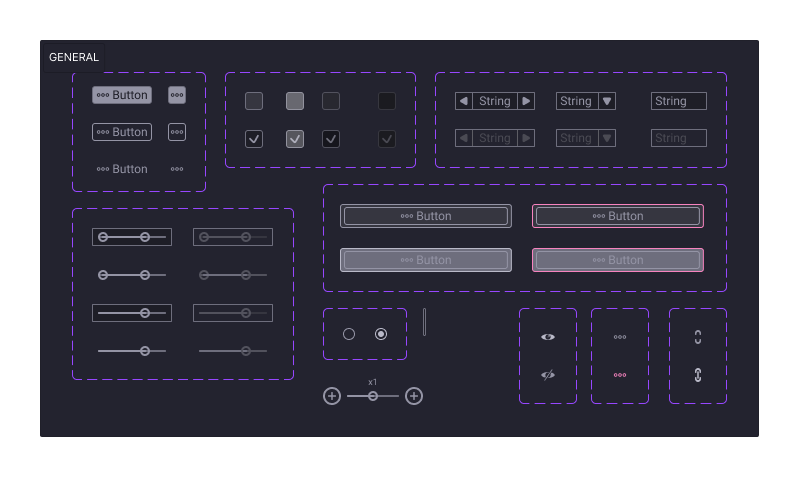Click the left arrow of the dimmed String stepper
The width and height of the screenshot is (799, 477).
pos(464,138)
